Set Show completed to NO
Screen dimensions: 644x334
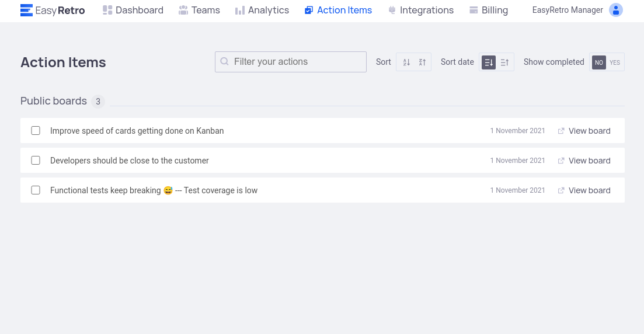click(599, 62)
